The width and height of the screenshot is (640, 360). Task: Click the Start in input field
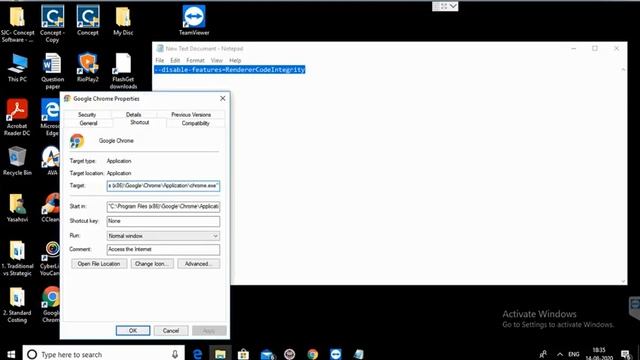(163, 207)
